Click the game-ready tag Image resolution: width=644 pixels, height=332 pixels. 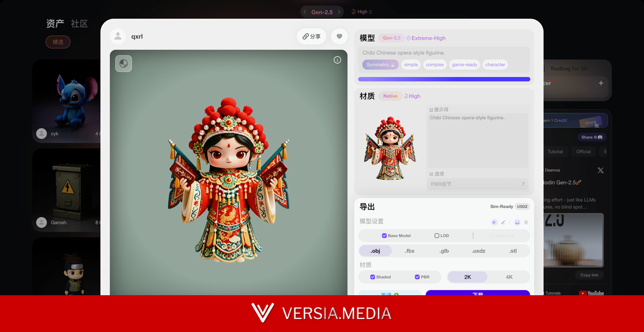click(464, 64)
